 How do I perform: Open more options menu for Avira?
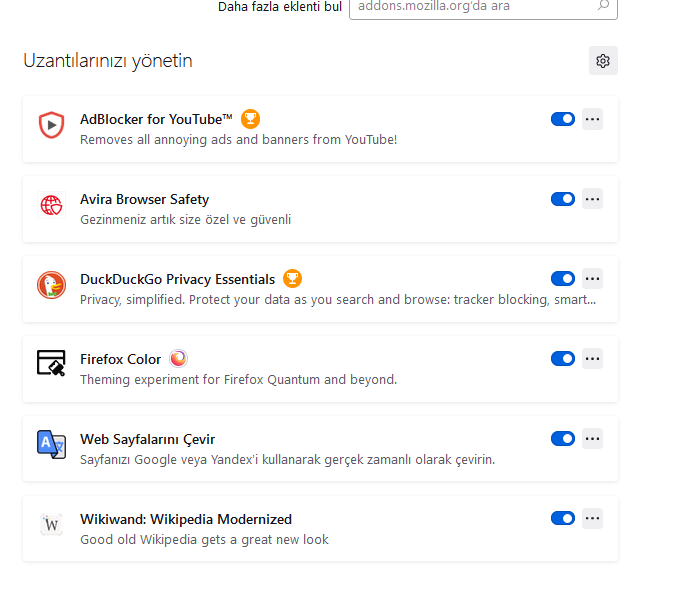pyautogui.click(x=593, y=199)
